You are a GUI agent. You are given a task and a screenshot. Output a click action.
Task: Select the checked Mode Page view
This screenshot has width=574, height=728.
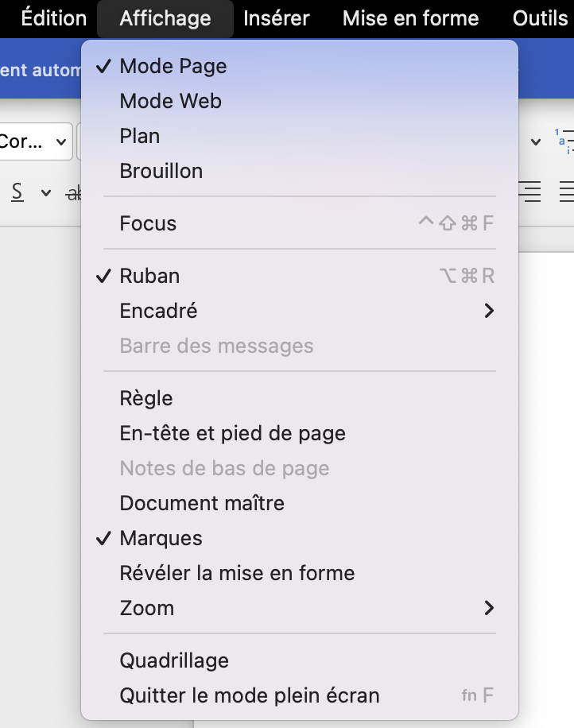click(x=173, y=66)
